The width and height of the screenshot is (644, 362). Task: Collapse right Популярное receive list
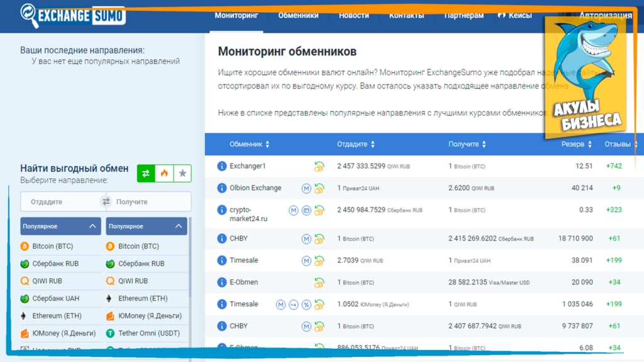coord(146,226)
